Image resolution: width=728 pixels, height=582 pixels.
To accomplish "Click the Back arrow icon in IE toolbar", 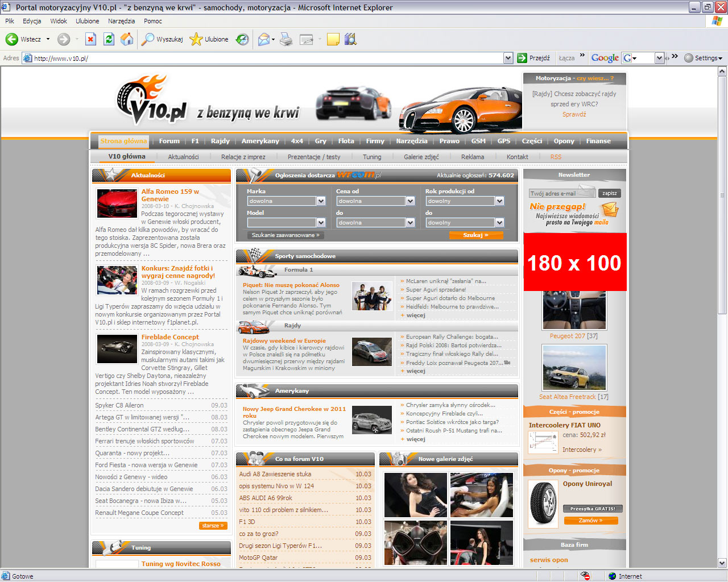I will pos(11,39).
